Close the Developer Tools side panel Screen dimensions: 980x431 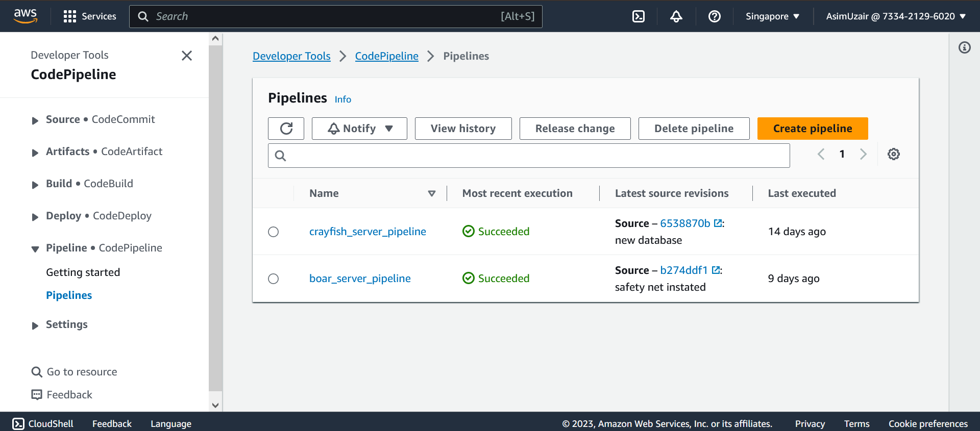pyautogui.click(x=187, y=56)
